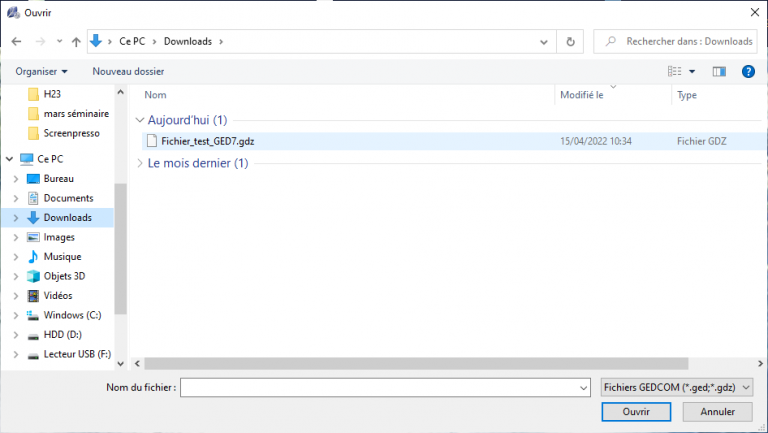This screenshot has height=433, width=768.
Task: Collapse the Aujourd'hui group
Action: point(139,120)
